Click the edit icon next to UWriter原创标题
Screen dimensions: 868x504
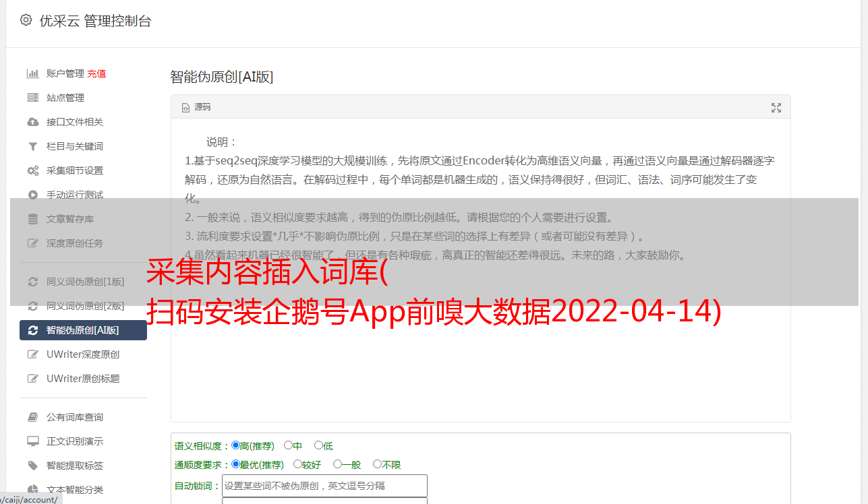[32, 379]
